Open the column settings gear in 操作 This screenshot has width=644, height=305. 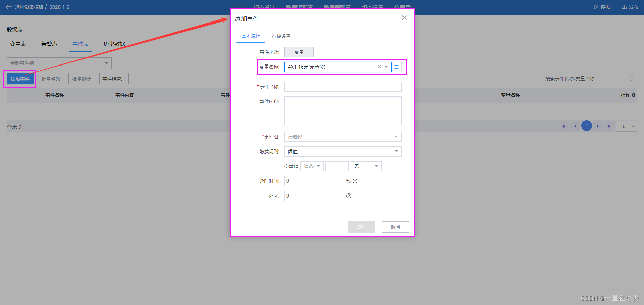click(x=633, y=95)
